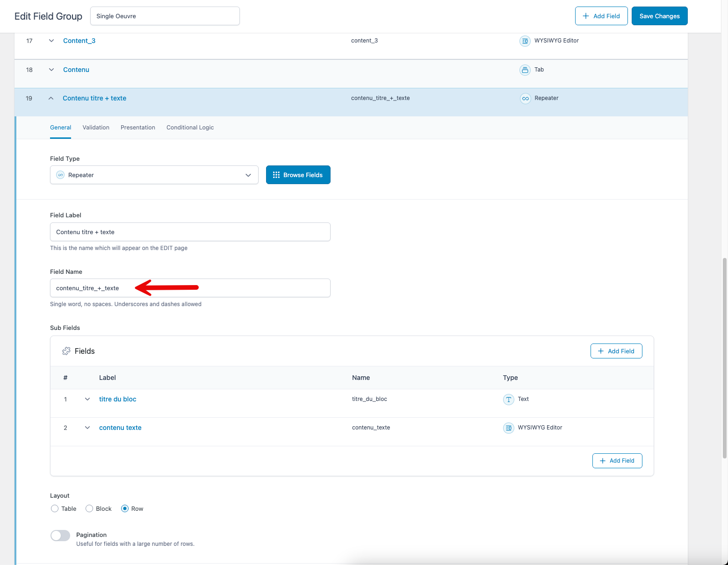728x565 pixels.
Task: Click the page vertical scrollbar
Action: tap(725, 358)
